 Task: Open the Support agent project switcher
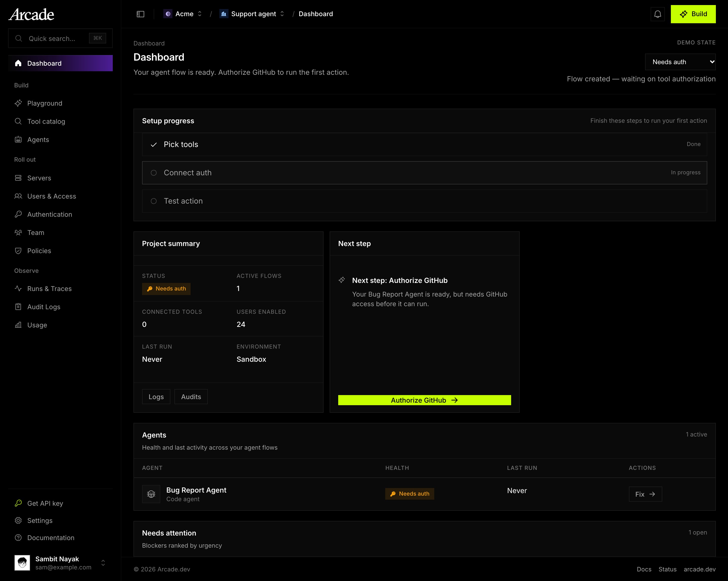tap(252, 14)
